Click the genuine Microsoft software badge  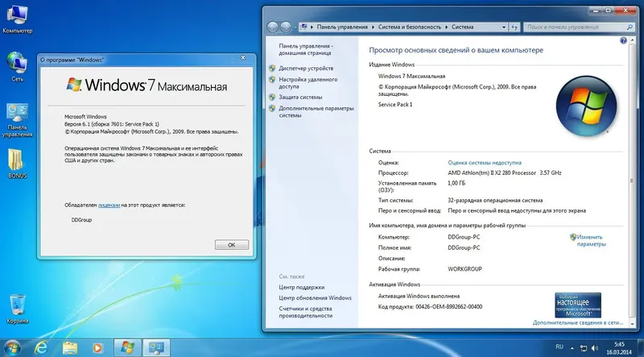click(578, 305)
